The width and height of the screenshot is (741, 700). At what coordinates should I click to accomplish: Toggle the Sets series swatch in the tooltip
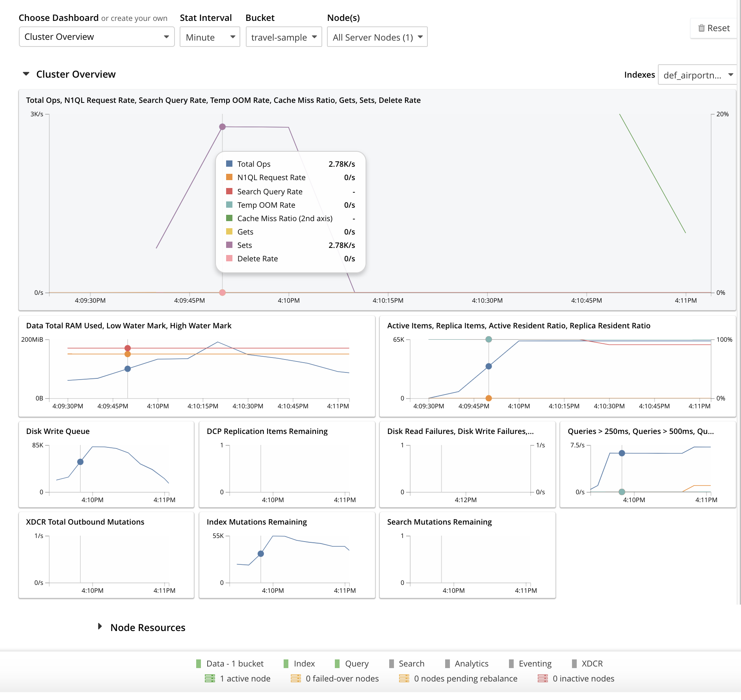(230, 245)
